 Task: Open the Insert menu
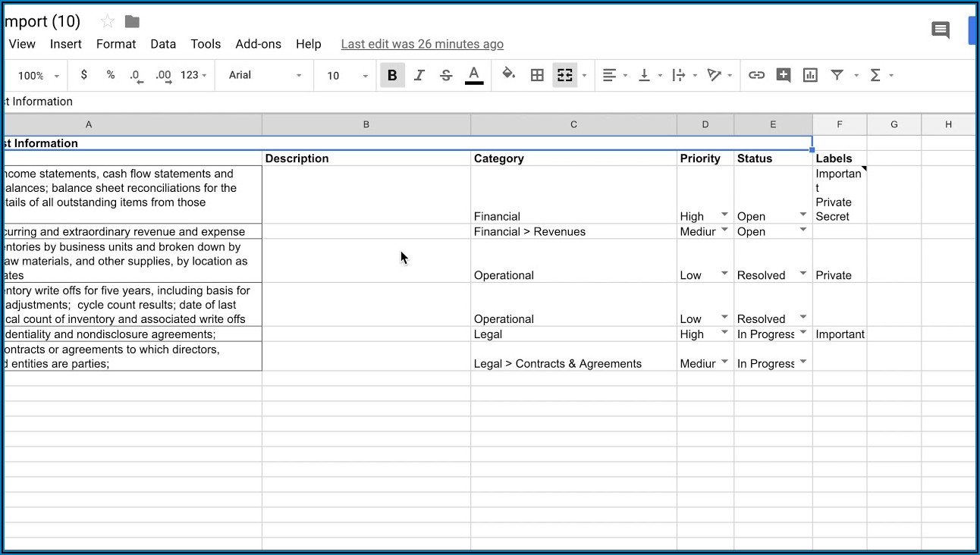click(x=66, y=44)
